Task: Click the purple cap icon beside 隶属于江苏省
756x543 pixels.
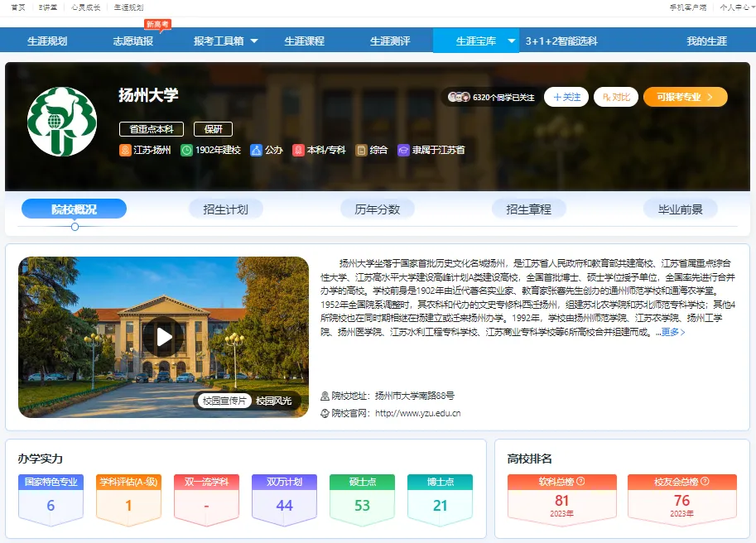Action: pos(403,151)
